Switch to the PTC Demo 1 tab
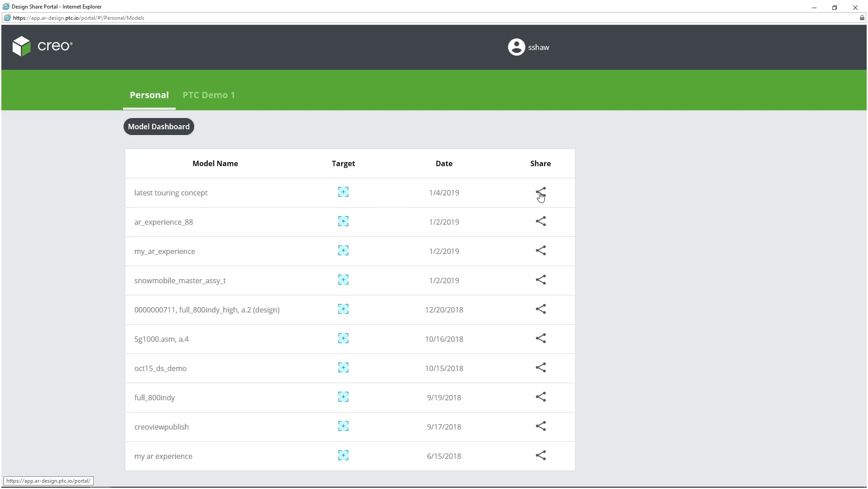Image resolution: width=868 pixels, height=489 pixels. [x=209, y=95]
